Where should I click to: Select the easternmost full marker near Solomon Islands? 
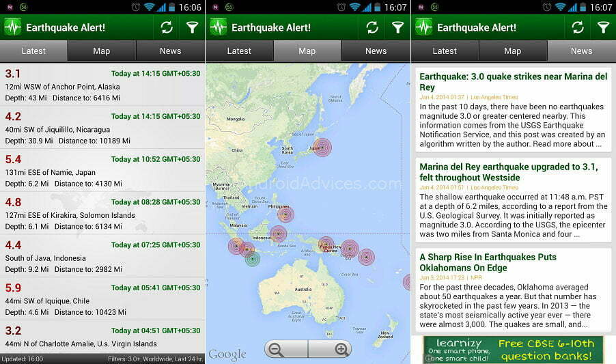366,257
